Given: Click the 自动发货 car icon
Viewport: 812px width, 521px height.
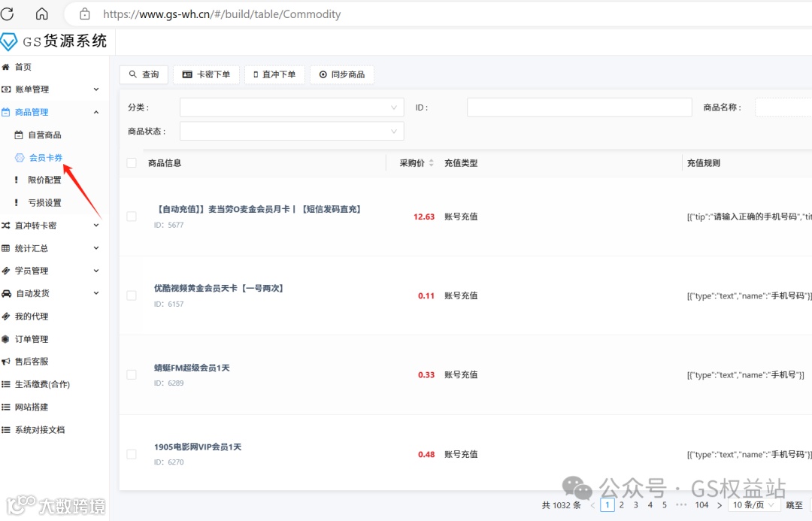Looking at the screenshot, I should tap(6, 293).
